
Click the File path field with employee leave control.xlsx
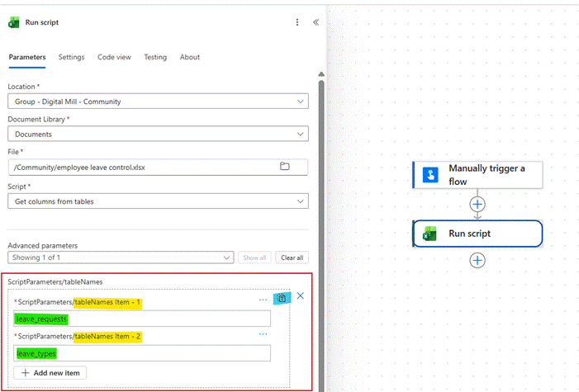click(x=158, y=168)
